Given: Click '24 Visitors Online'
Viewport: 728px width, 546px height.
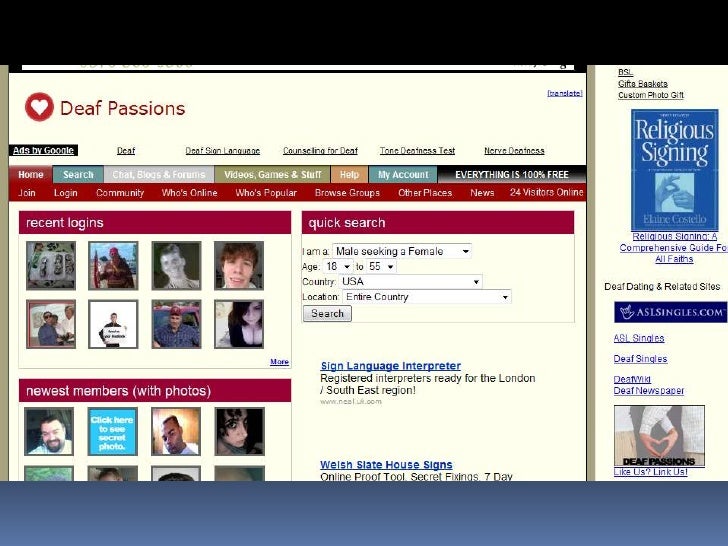Looking at the screenshot, I should pyautogui.click(x=546, y=192).
